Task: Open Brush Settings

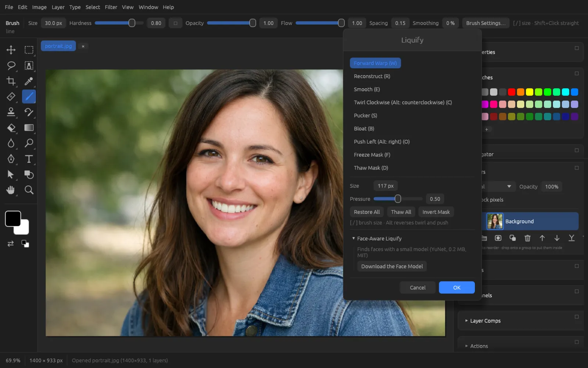Action: (486, 23)
